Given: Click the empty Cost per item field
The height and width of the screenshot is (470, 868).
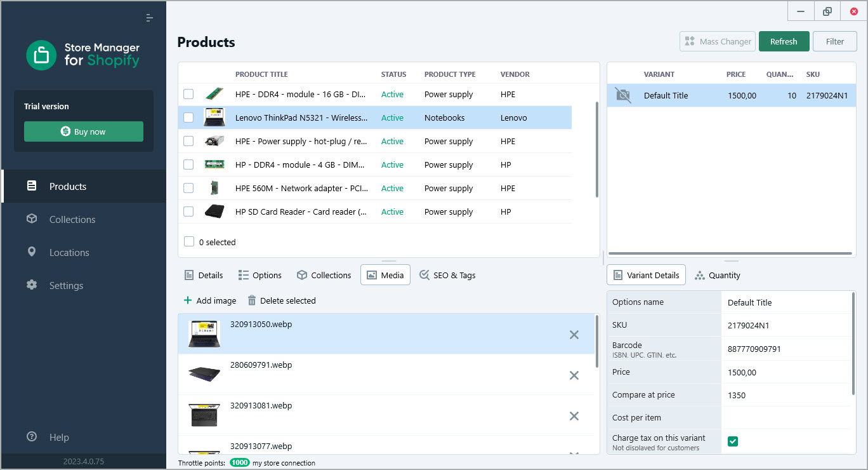Looking at the screenshot, I should (786, 418).
